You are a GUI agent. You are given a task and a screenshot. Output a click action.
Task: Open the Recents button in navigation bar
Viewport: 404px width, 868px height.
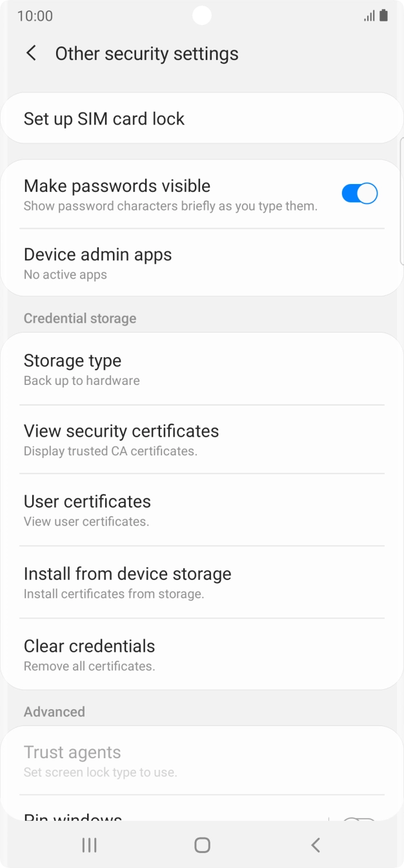click(89, 844)
